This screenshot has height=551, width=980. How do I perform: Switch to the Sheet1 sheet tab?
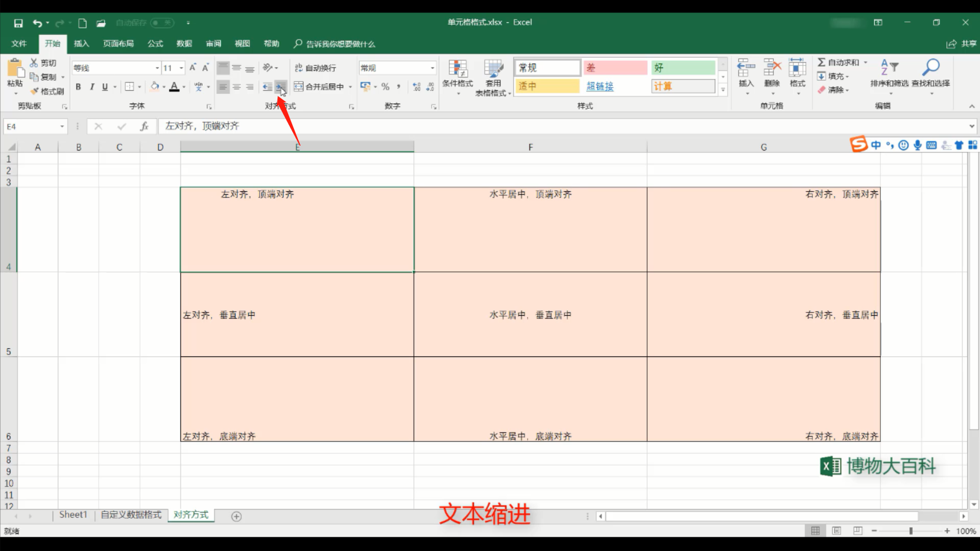73,515
